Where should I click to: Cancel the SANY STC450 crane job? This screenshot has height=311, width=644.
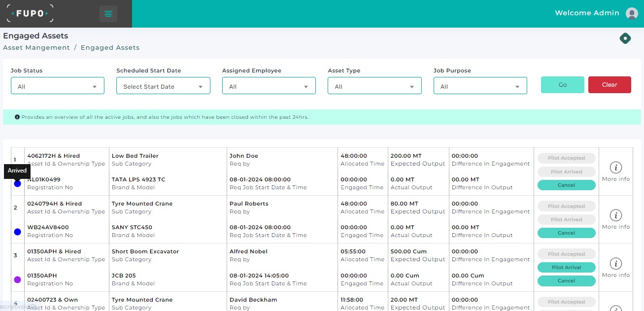point(566,233)
